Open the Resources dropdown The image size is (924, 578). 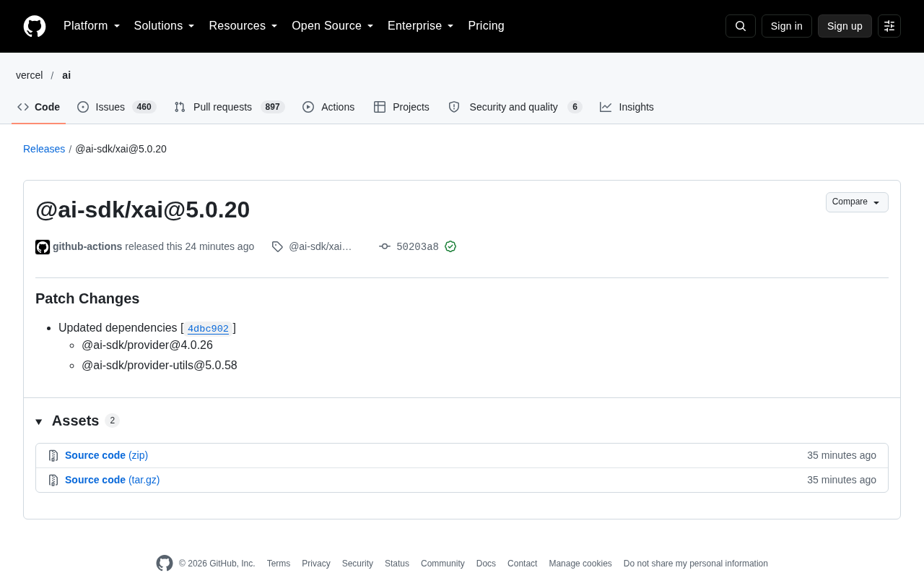pyautogui.click(x=243, y=26)
